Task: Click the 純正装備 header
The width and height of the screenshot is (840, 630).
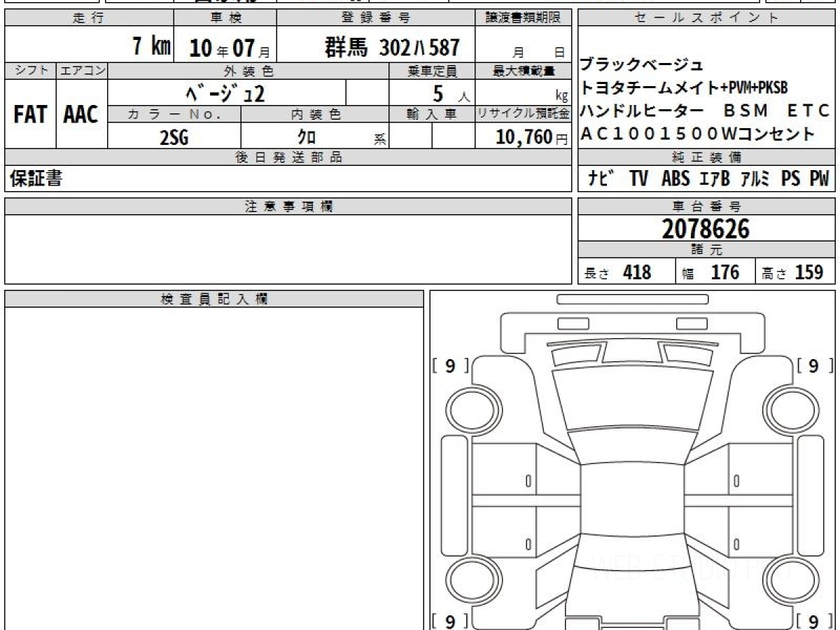Action: [706, 157]
